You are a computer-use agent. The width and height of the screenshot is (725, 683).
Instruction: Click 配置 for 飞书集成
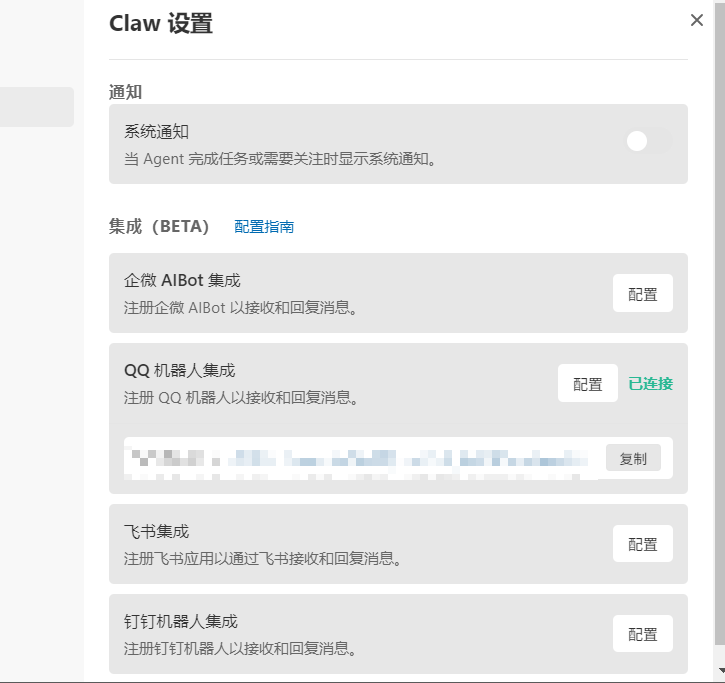click(642, 544)
